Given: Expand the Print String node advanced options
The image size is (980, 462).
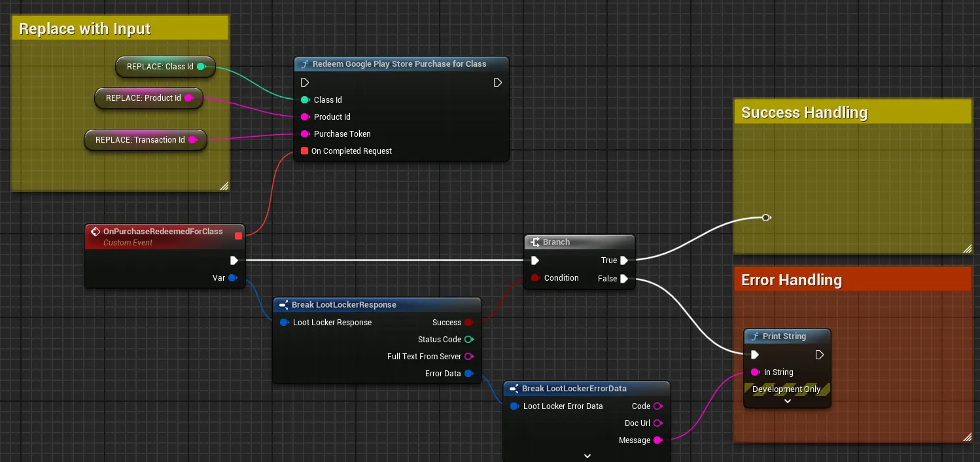Looking at the screenshot, I should pos(788,401).
